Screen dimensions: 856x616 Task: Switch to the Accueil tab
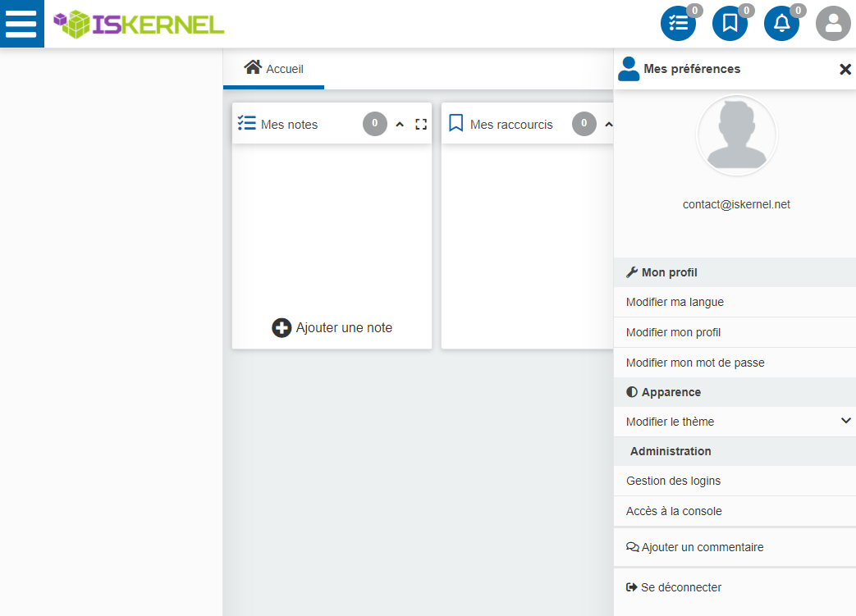[x=274, y=69]
